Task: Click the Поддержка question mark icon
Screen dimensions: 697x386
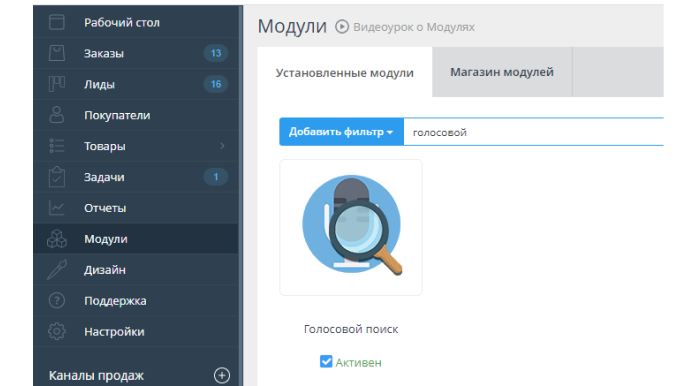Action: [x=57, y=301]
